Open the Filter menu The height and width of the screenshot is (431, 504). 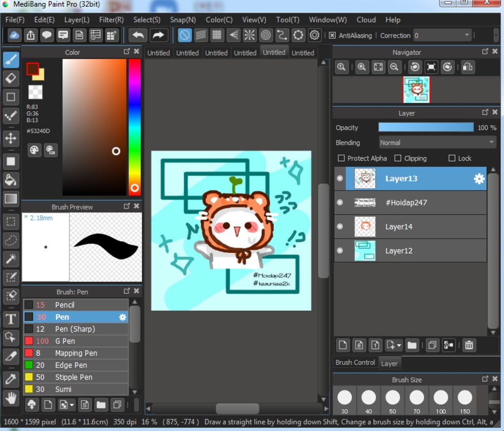tap(111, 20)
